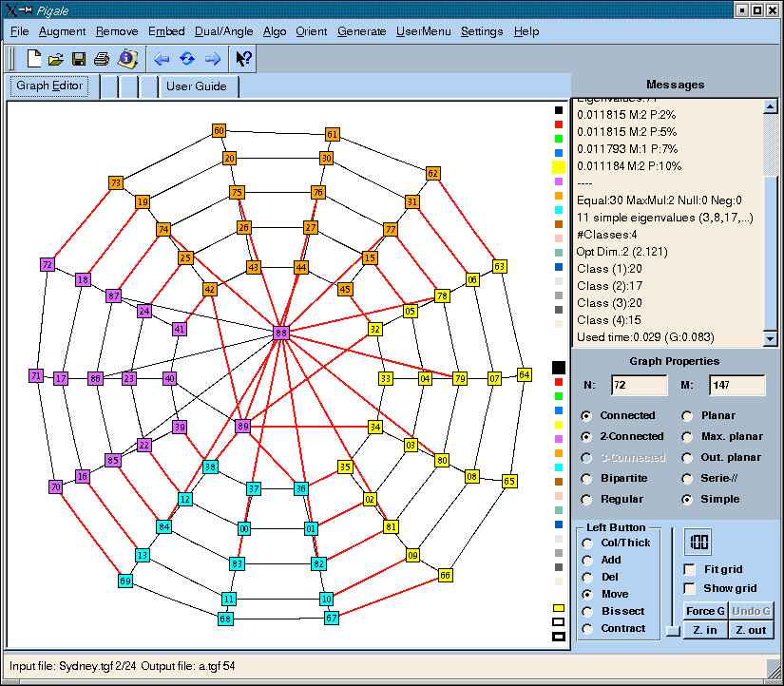784x686 pixels.
Task: Reload the graph with the refresh icon
Action: (187, 59)
